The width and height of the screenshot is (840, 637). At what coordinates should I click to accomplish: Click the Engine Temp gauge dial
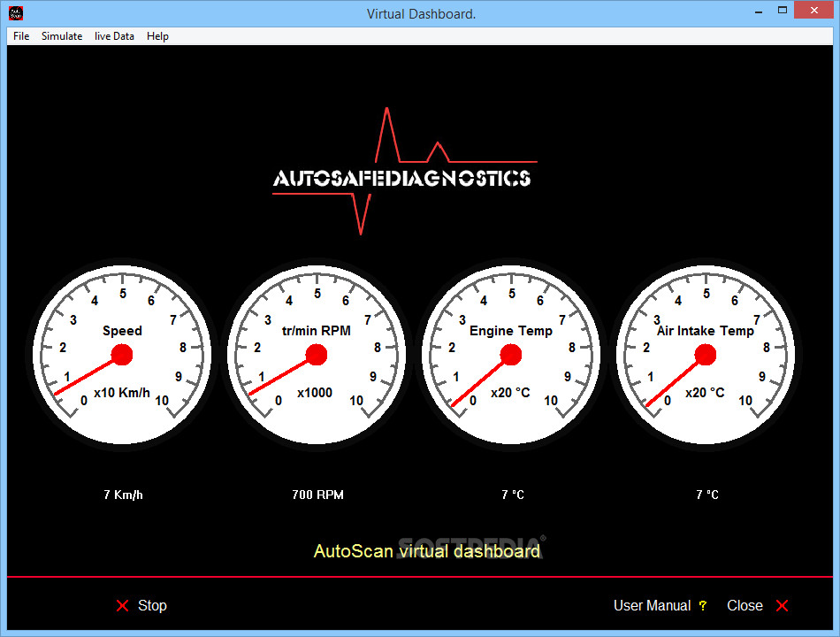(x=511, y=354)
